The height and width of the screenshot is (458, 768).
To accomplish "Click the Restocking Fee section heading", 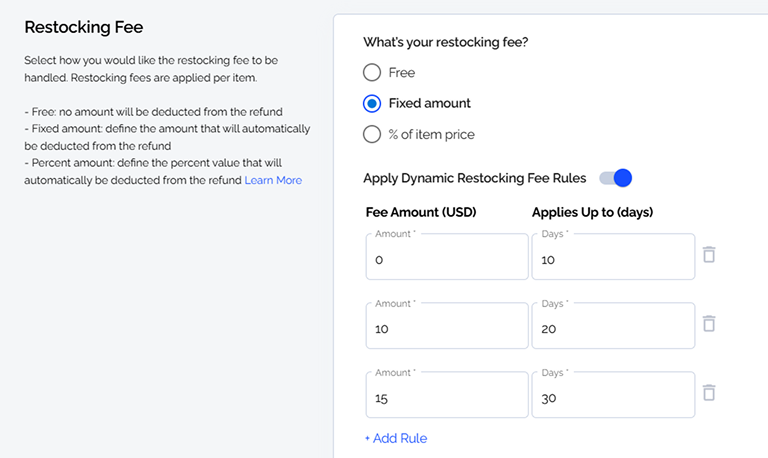I will tap(84, 27).
